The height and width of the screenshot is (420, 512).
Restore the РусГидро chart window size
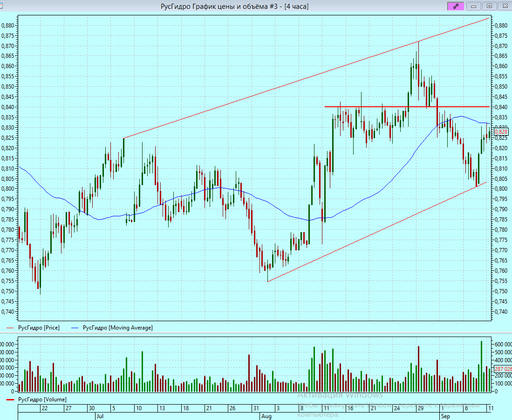pyautogui.click(x=489, y=6)
